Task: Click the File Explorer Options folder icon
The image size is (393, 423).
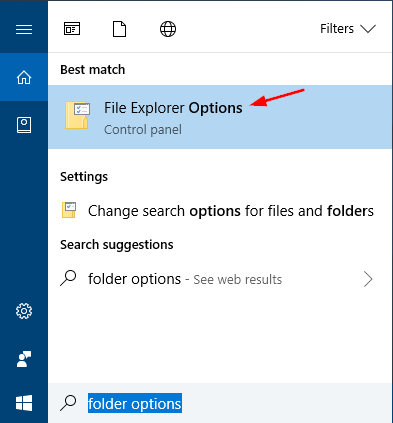Action: coord(77,115)
